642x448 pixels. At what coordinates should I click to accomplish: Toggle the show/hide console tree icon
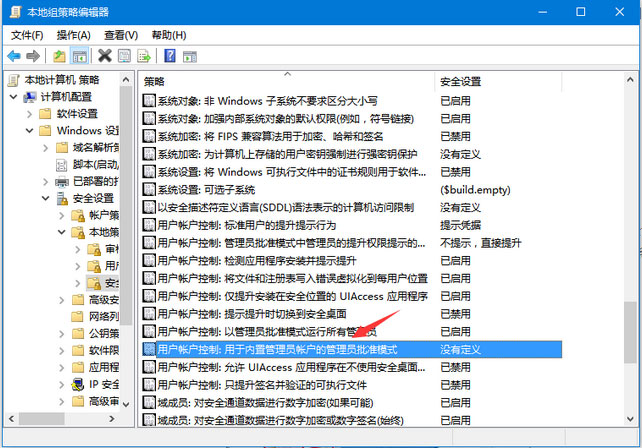[x=79, y=56]
